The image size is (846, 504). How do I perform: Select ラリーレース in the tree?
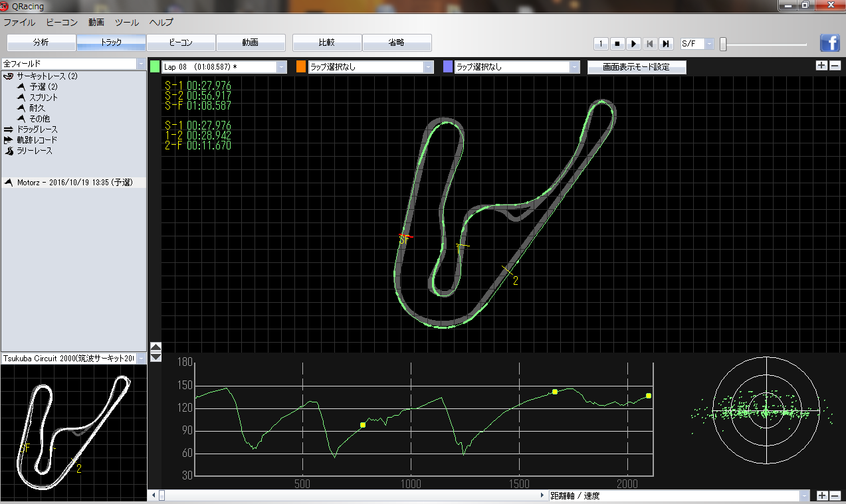[35, 151]
